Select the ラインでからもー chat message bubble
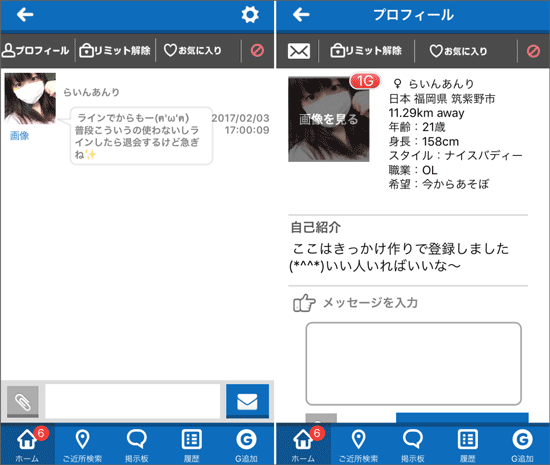The height and width of the screenshot is (465, 550). click(141, 136)
